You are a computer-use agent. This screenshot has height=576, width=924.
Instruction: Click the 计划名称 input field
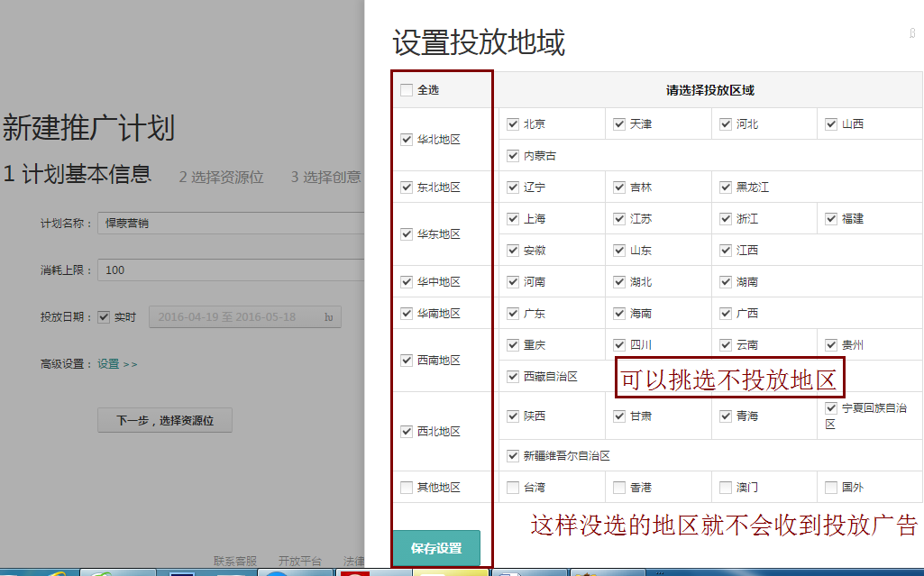[230, 223]
